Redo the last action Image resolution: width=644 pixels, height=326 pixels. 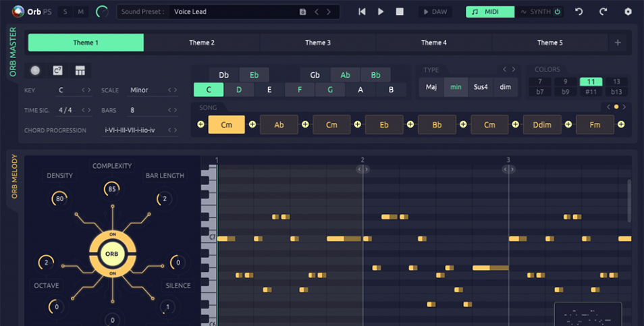pyautogui.click(x=603, y=11)
